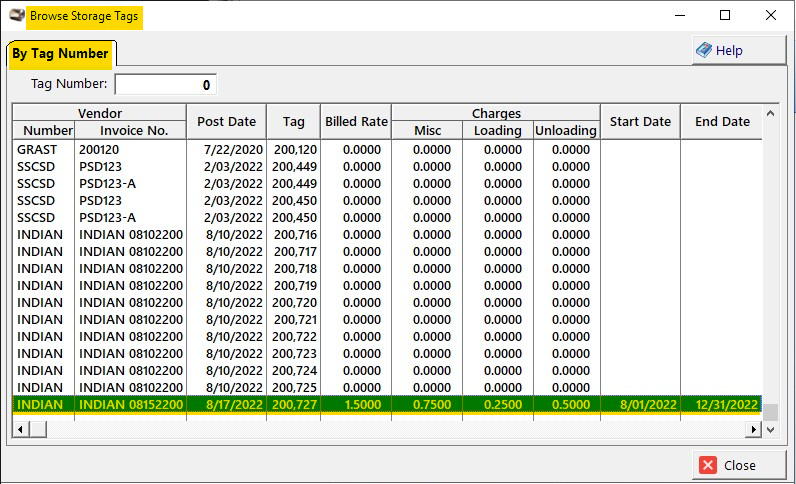Open Help with the book icon

pos(739,50)
